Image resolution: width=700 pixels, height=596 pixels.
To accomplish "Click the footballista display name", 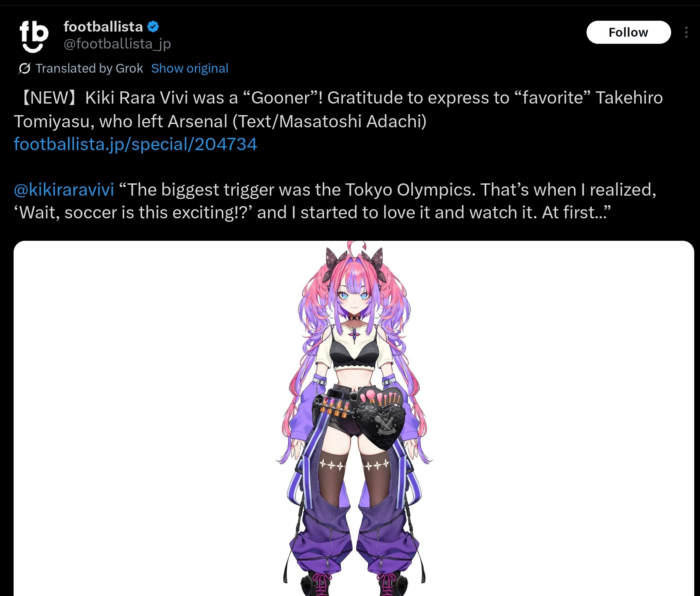I will click(x=103, y=26).
